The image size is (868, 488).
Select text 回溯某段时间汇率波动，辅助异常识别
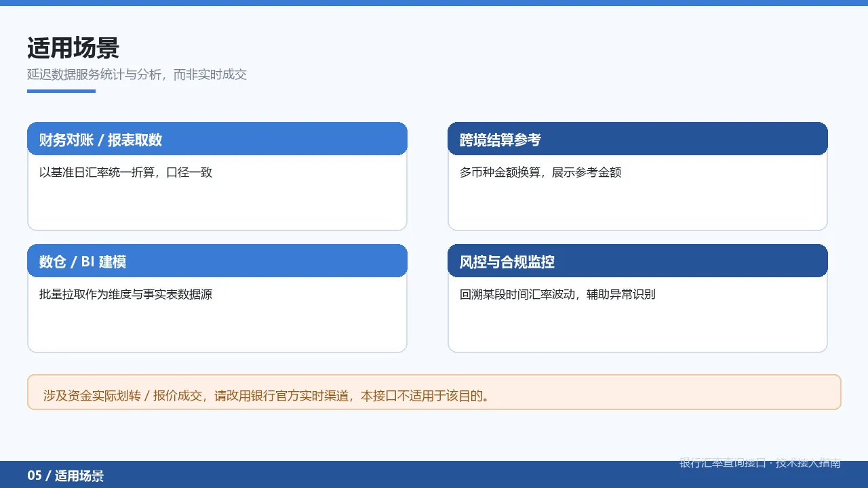[557, 294]
